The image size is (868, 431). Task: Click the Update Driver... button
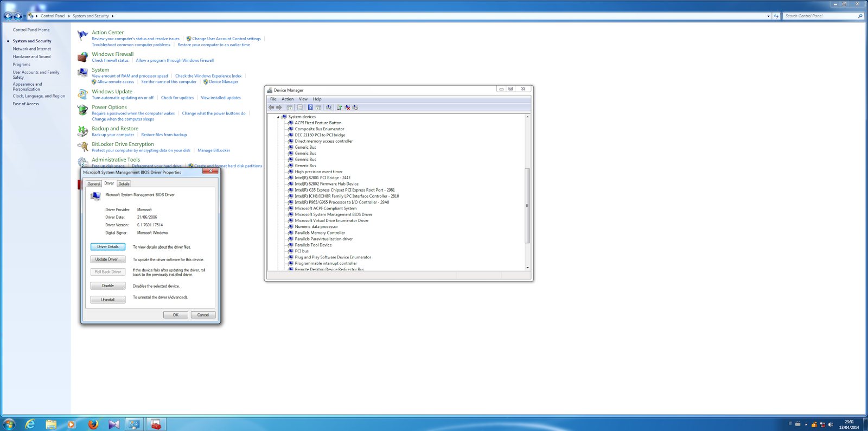pyautogui.click(x=108, y=259)
